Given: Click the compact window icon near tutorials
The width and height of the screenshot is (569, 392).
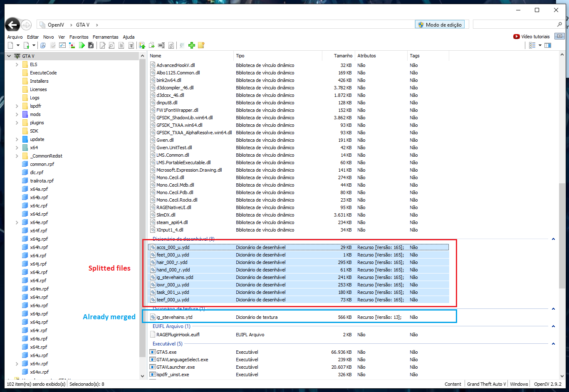Looking at the screenshot, I should [560, 36].
